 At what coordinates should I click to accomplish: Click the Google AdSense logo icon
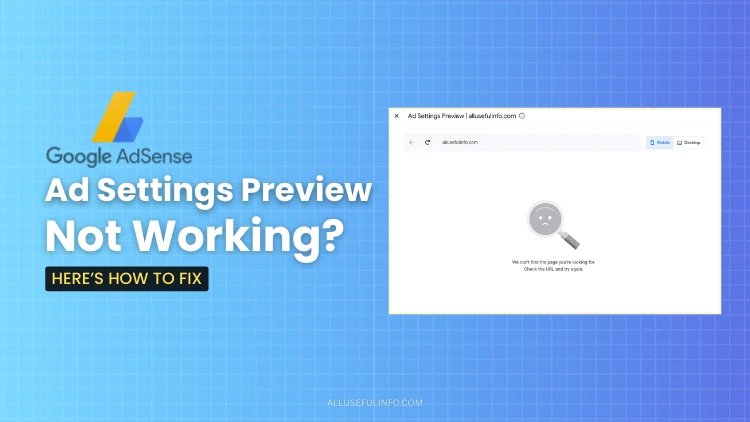[118, 117]
